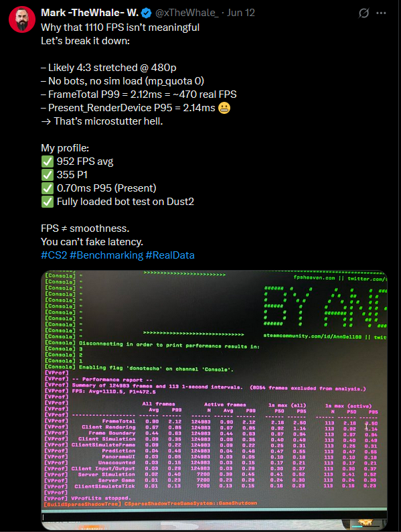Click the line 'FPS ≠ smoothness.'

coord(85,228)
